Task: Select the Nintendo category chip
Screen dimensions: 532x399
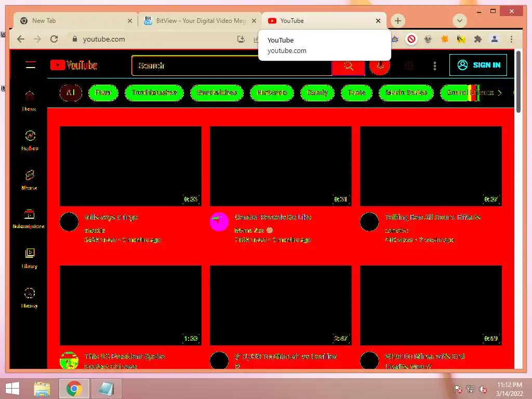Action: coord(272,92)
